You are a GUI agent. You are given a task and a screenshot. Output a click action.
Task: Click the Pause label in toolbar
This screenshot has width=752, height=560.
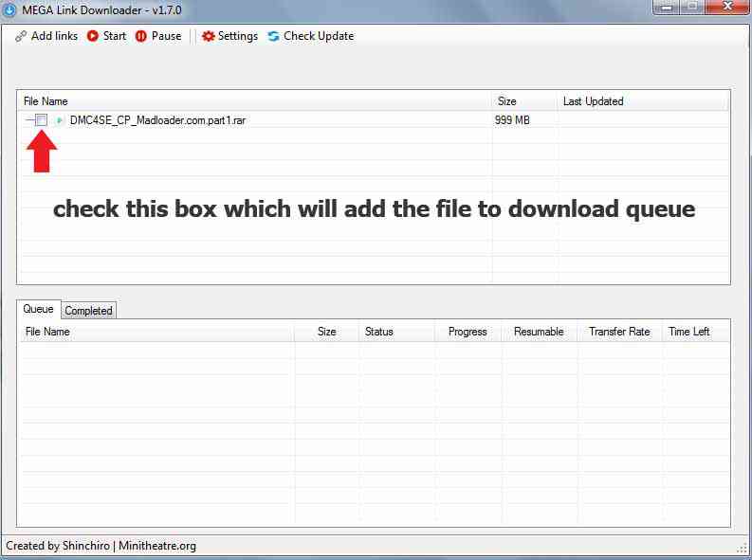[166, 36]
